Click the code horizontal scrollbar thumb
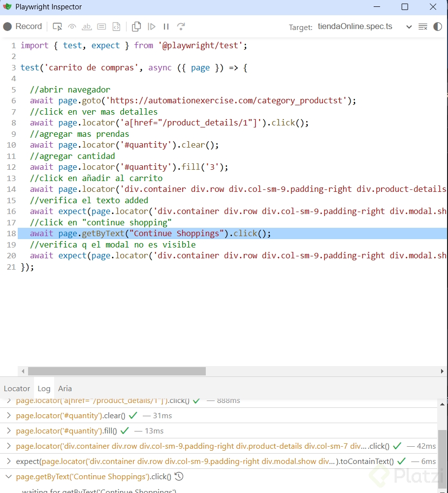Screen dimensions: 448x493 117,371
